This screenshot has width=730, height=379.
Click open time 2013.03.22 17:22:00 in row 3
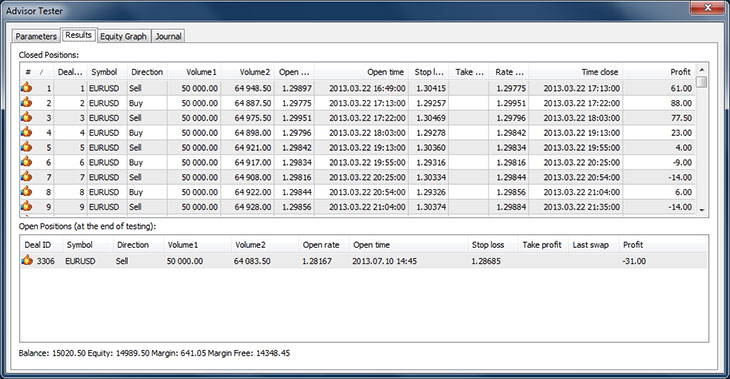click(367, 118)
